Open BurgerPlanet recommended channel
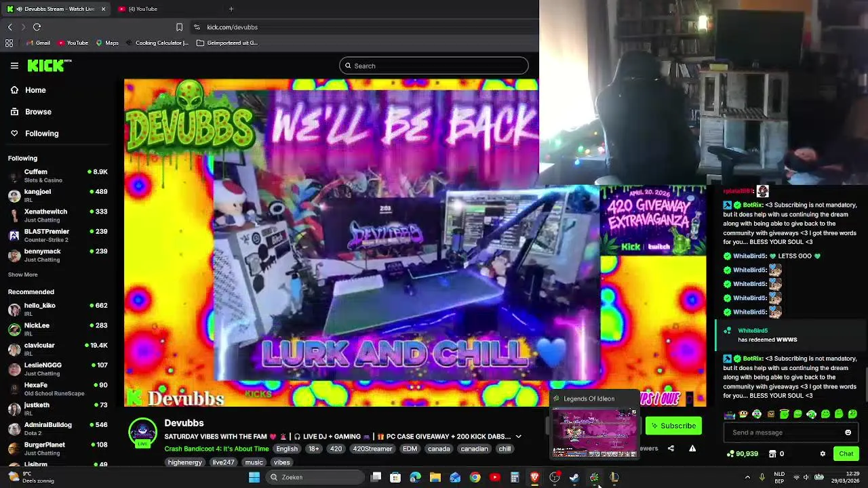The image size is (868, 488). (58, 448)
